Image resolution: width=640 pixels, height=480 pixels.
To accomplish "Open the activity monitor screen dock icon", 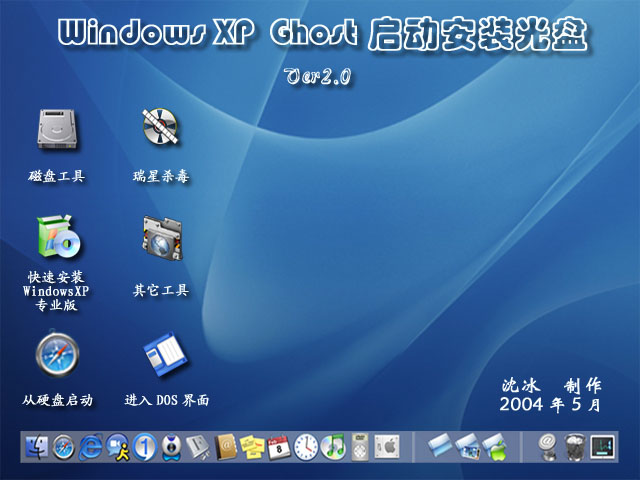I will click(602, 447).
